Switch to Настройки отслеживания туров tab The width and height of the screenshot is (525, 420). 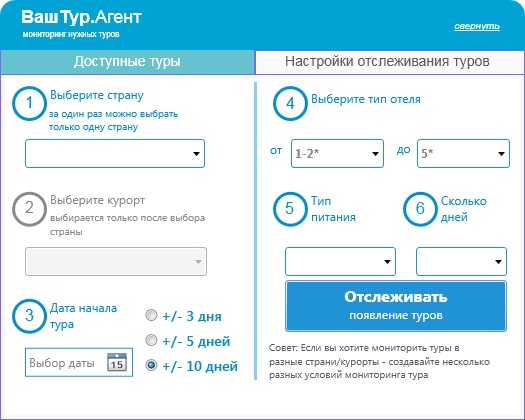(x=390, y=62)
